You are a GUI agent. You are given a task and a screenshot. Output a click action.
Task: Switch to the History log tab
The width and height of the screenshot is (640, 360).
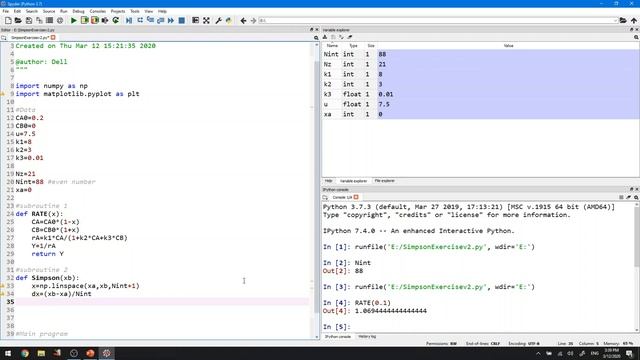[367, 337]
